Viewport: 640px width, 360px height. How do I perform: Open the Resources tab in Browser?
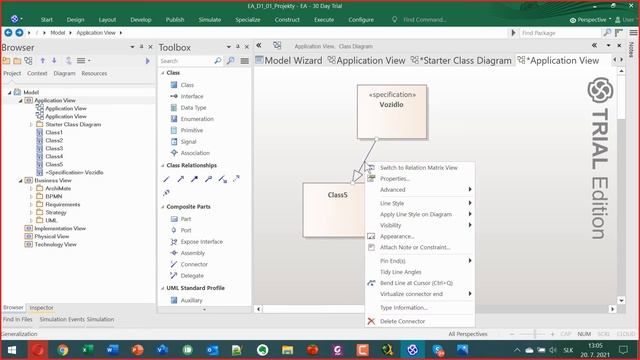94,73
